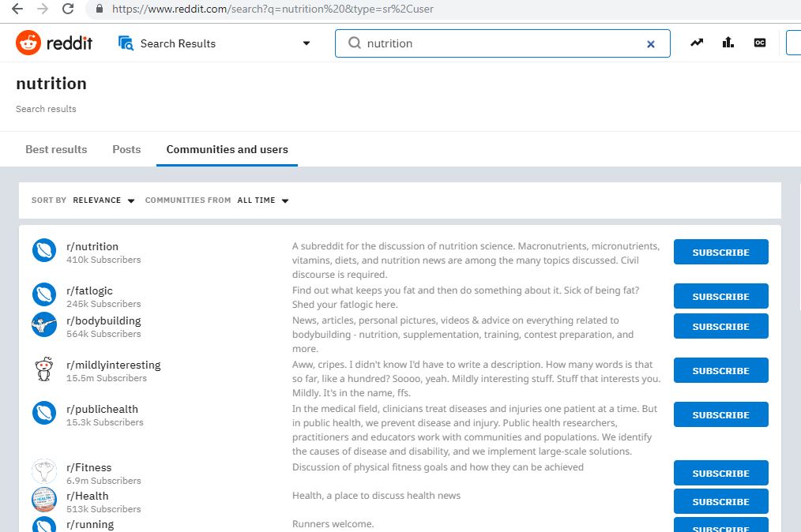
Task: Open r/publichealth community link
Action: point(102,410)
